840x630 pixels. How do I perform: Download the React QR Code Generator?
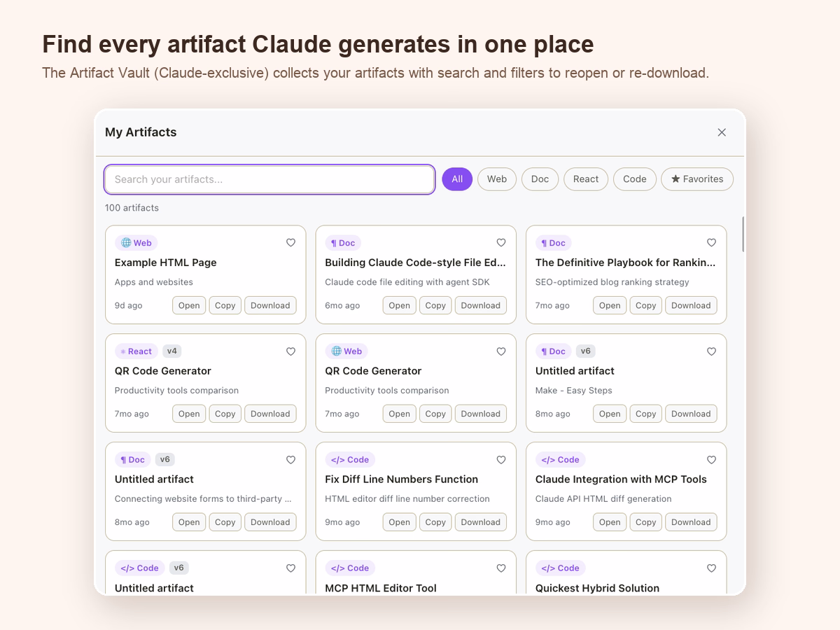[270, 414]
